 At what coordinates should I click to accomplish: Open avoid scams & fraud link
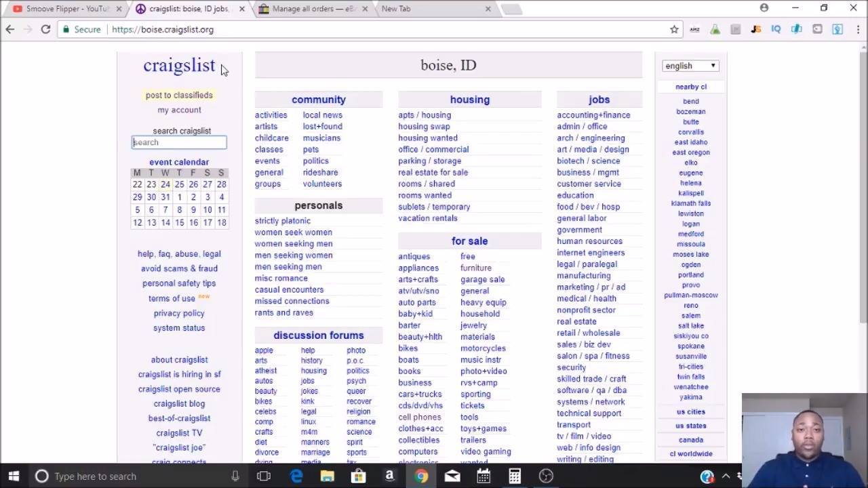coord(179,268)
